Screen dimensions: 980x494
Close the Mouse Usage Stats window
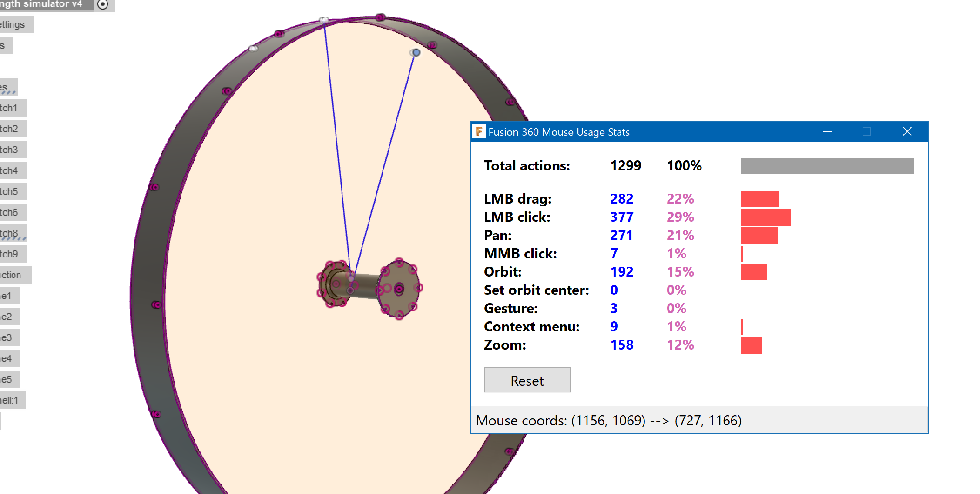tap(907, 131)
